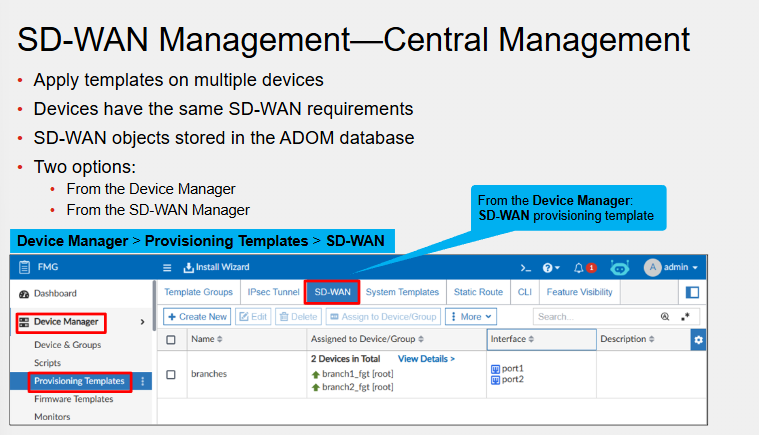Click the Device Manager server icon
The width and height of the screenshot is (759, 435).
(24, 322)
